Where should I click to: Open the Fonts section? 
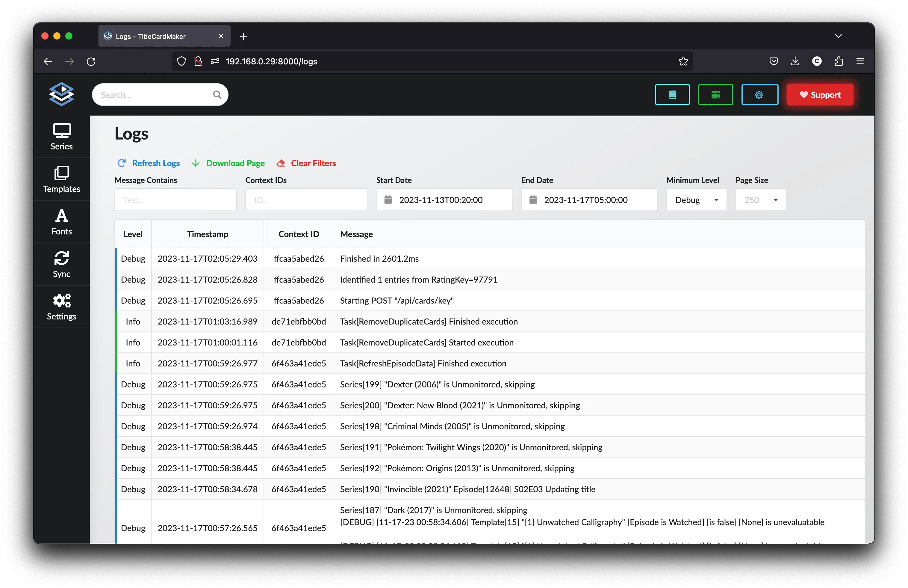(x=61, y=222)
